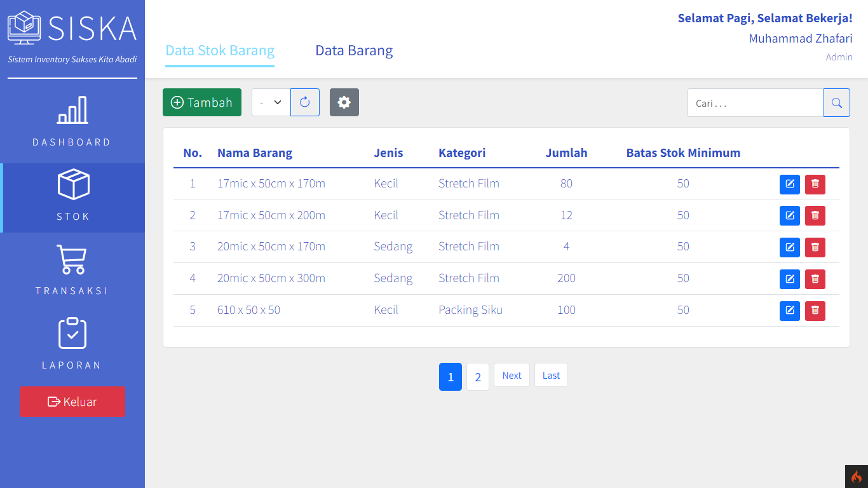Edit the 610 x 50 x 50 row
Screen dimensions: 868x488
click(x=790, y=311)
